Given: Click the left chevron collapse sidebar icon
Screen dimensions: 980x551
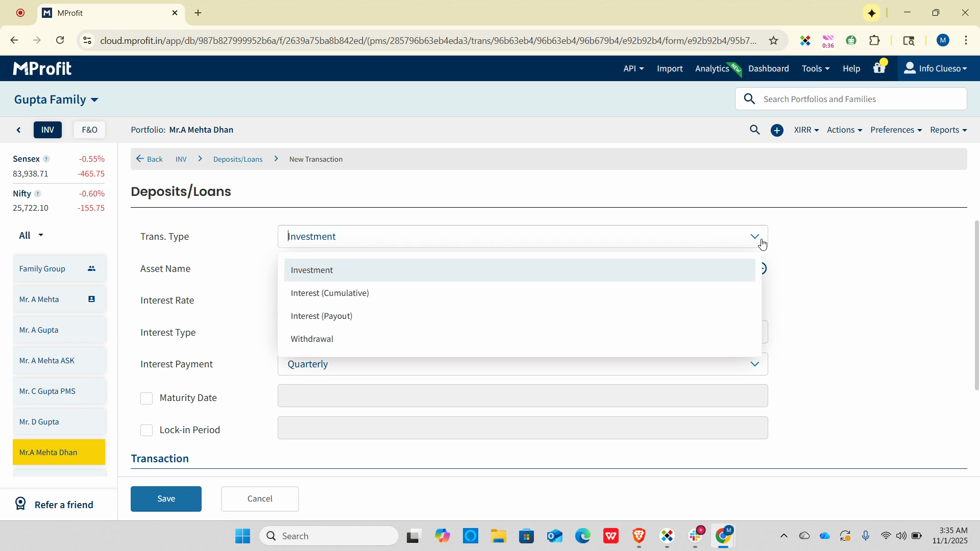Looking at the screenshot, I should (19, 130).
